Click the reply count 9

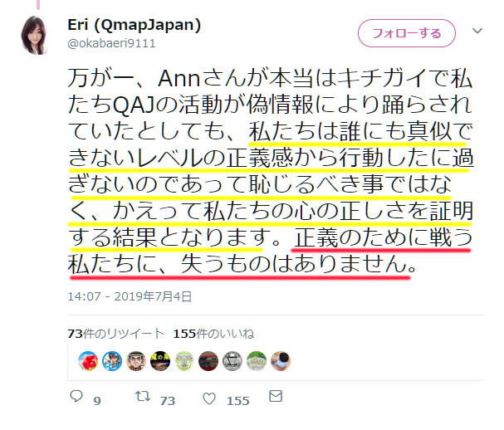[x=97, y=401]
